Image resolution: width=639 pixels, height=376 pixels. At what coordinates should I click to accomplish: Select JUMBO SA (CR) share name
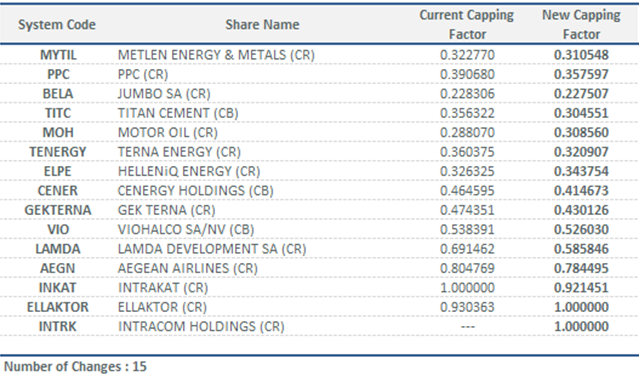click(164, 94)
